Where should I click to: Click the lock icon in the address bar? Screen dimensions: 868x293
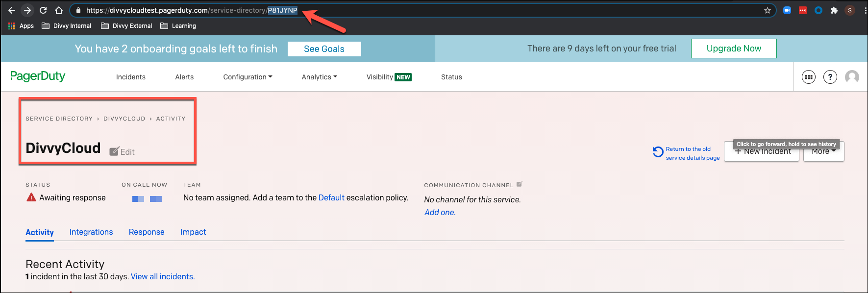[78, 10]
